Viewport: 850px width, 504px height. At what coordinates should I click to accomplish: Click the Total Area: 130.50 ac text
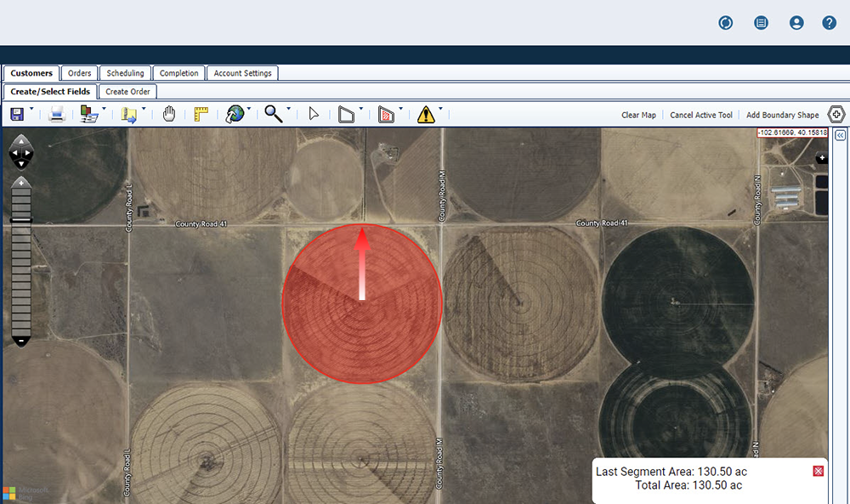(688, 485)
